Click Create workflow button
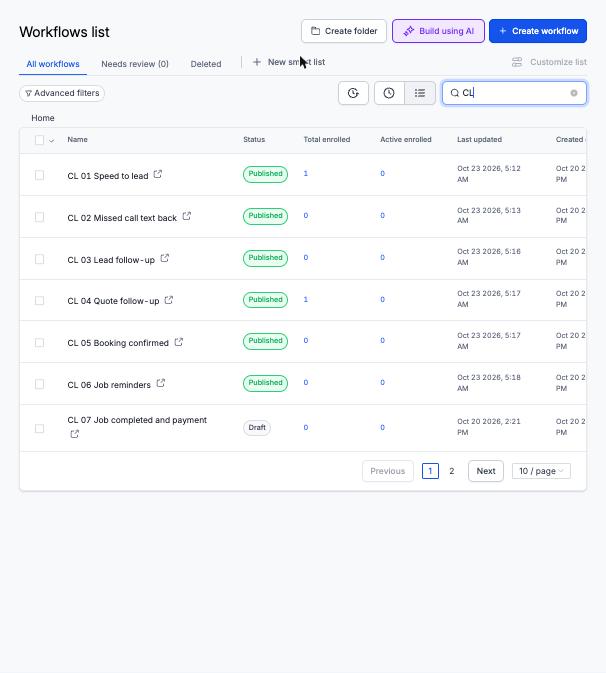Image resolution: width=606 pixels, height=673 pixels. [x=538, y=31]
